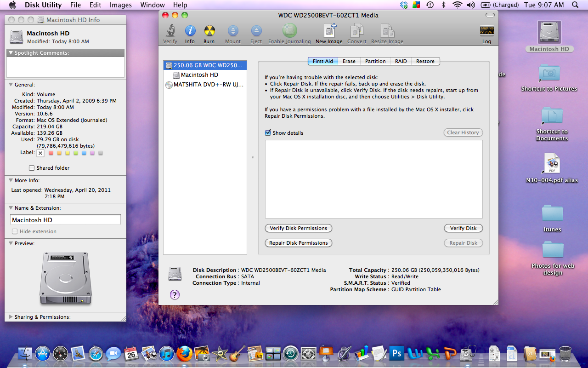Image resolution: width=588 pixels, height=368 pixels.
Task: Select the Macintosh HD desktop drive icon
Action: pyautogui.click(x=549, y=33)
